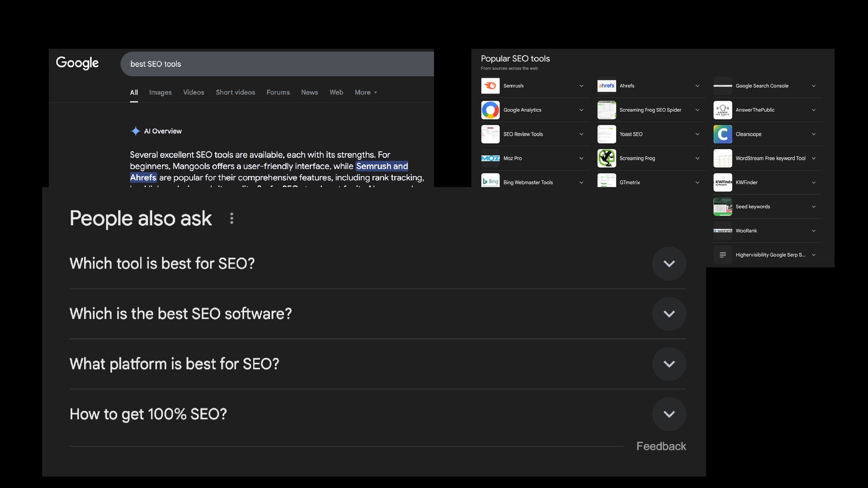
Task: Click the AI Overview sparkle icon
Action: [135, 131]
